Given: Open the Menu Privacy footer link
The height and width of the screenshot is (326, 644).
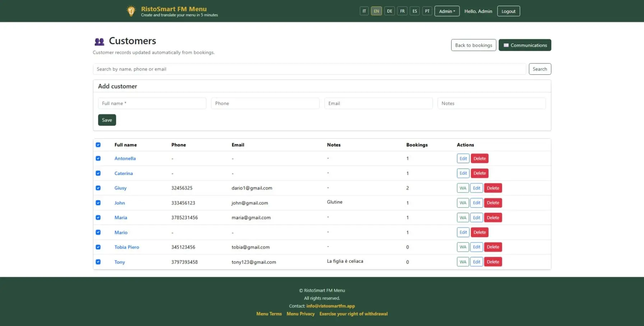Looking at the screenshot, I should [300, 314].
